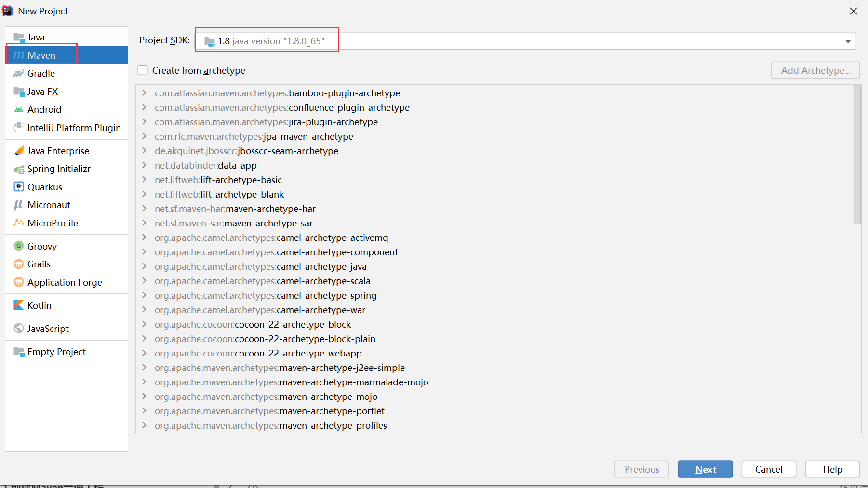Click the Kotlin logo icon
Screen dimensions: 868x488
[x=19, y=305]
